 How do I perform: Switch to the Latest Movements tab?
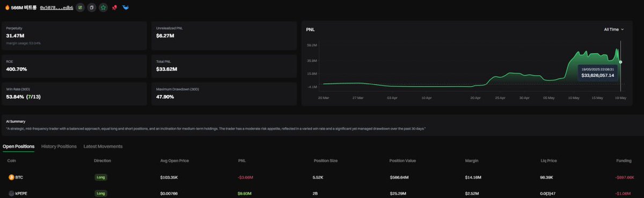point(103,146)
